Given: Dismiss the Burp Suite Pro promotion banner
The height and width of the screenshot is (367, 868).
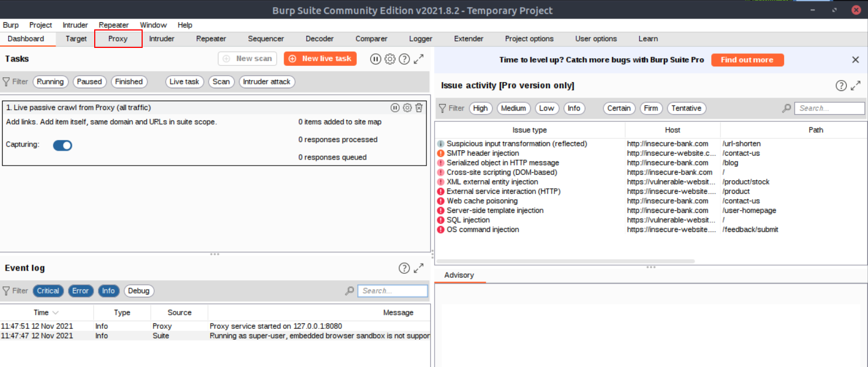Looking at the screenshot, I should 855,60.
